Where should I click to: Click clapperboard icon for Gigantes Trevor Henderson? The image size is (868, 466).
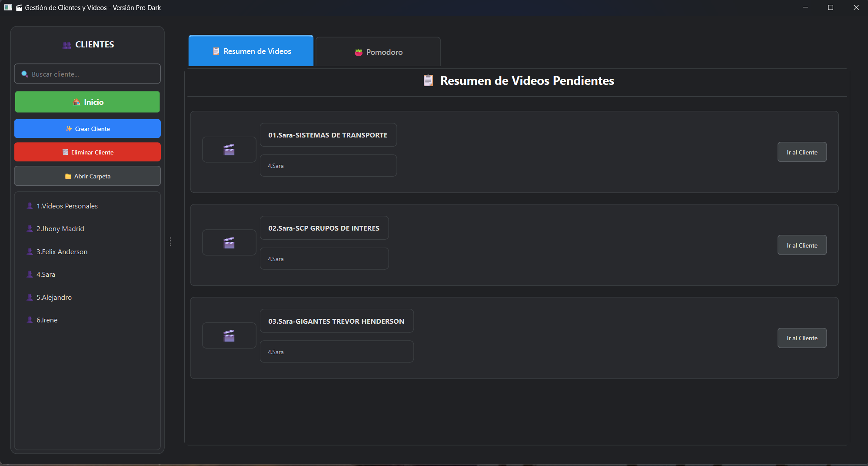click(x=229, y=335)
